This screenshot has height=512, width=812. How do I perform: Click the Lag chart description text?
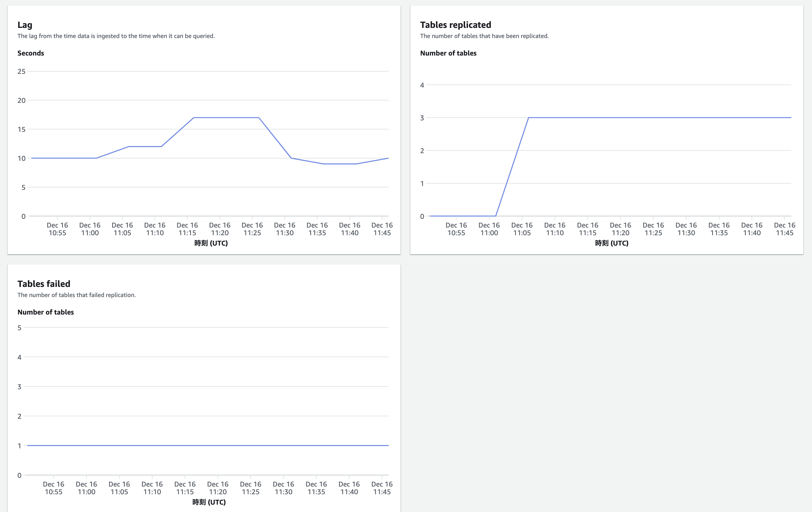click(x=116, y=36)
